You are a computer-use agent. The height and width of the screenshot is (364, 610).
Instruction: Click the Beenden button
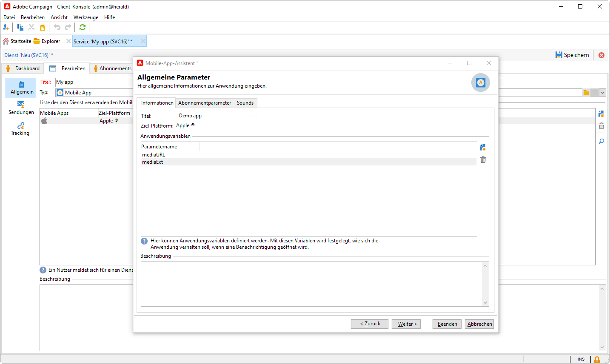pyautogui.click(x=447, y=324)
